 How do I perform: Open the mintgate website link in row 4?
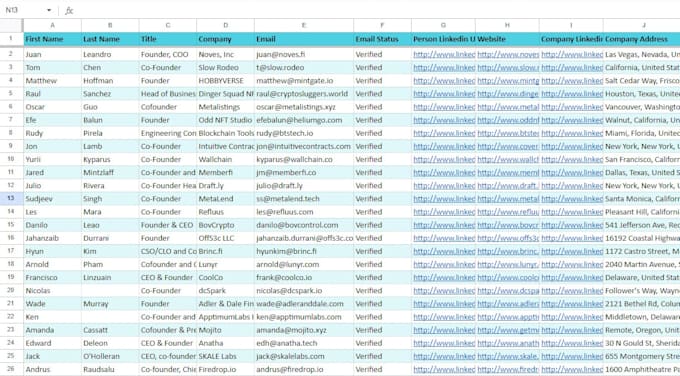[x=508, y=81]
